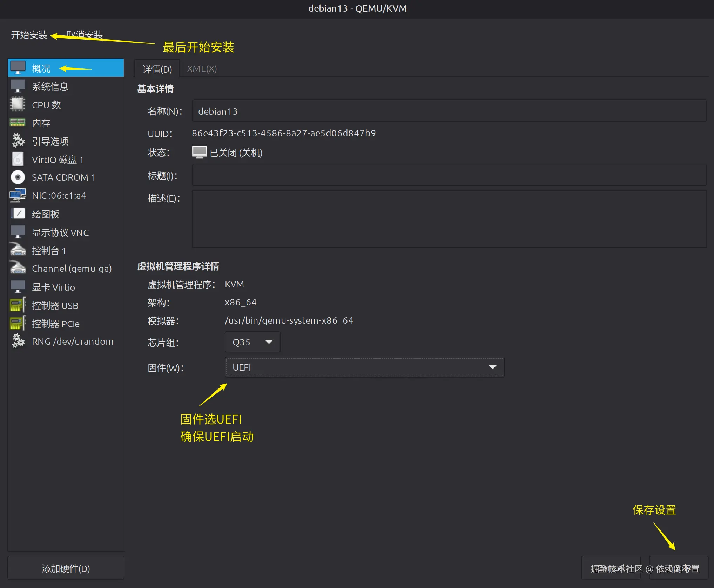This screenshot has width=714, height=588.
Task: Click the 绘图板 tablet icon
Action: pos(18,214)
